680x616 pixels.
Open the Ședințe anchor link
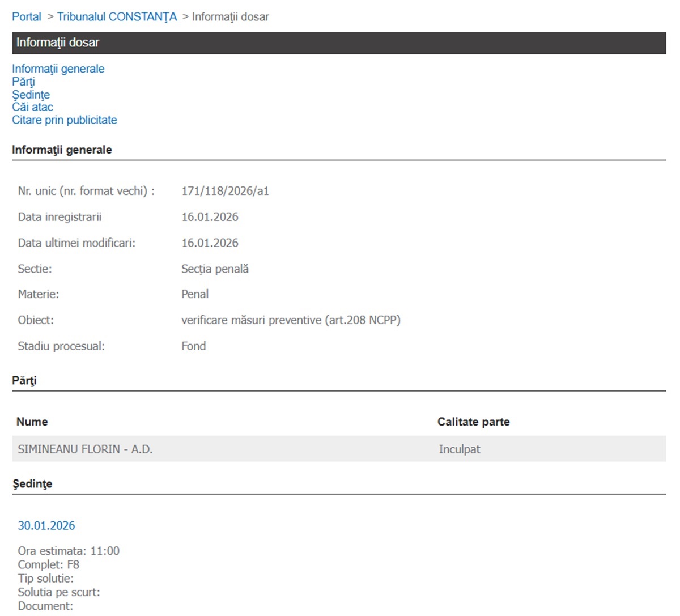point(31,95)
